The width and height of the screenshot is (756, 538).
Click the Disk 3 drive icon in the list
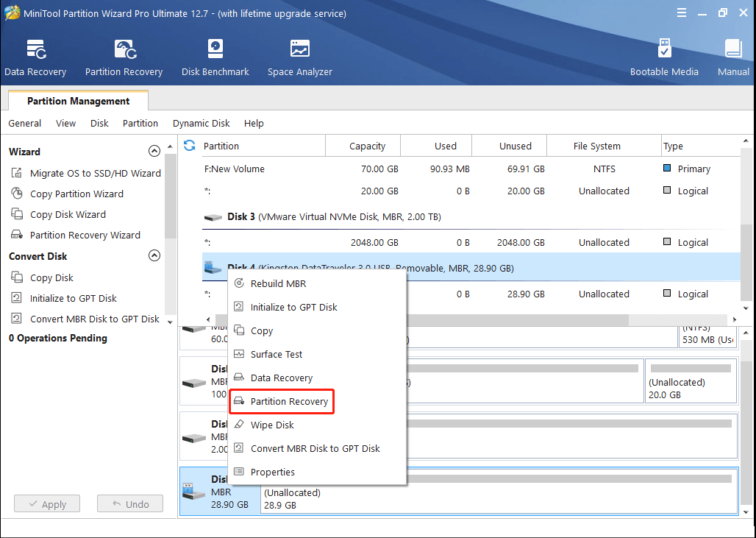(213, 217)
